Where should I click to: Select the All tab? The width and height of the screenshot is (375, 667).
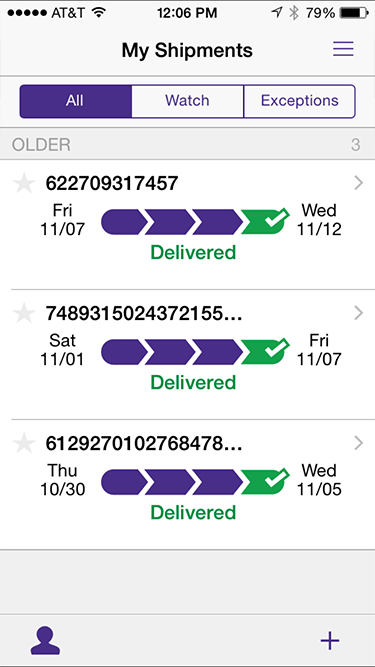pos(75,101)
